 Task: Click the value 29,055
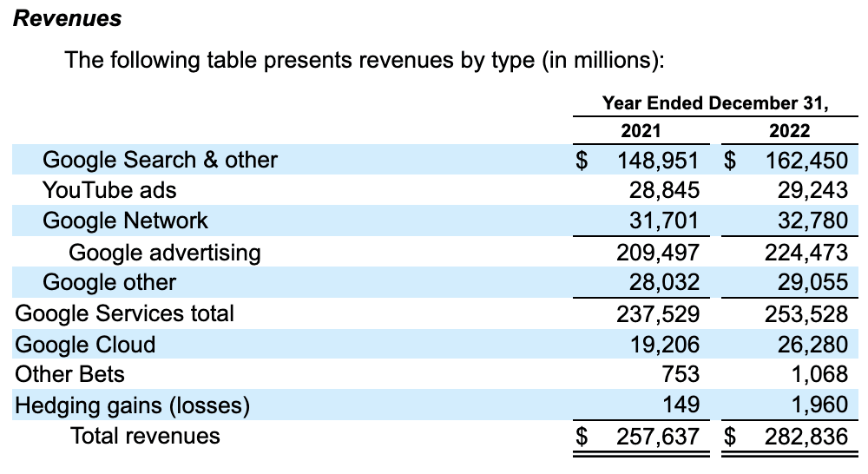tap(812, 282)
